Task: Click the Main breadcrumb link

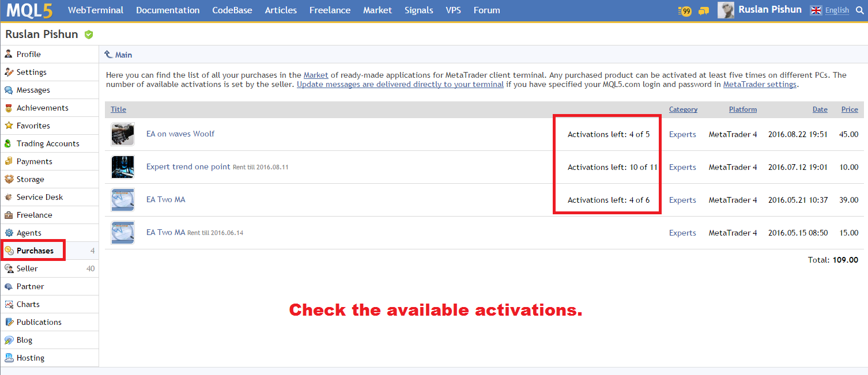Action: pyautogui.click(x=123, y=55)
